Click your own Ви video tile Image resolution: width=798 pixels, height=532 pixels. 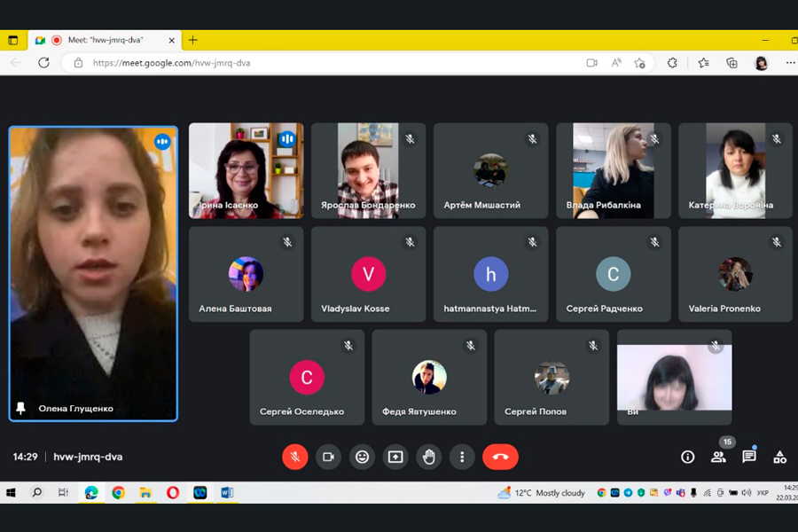coord(675,377)
